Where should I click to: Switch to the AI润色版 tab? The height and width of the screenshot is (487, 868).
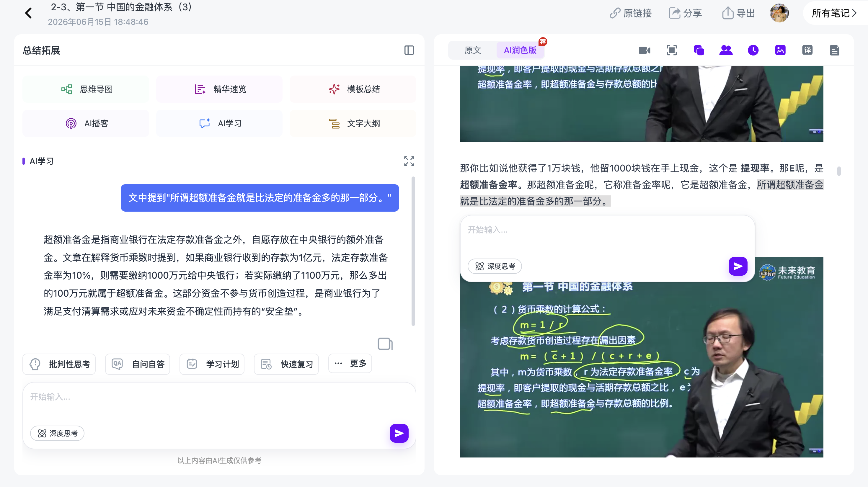coord(520,50)
